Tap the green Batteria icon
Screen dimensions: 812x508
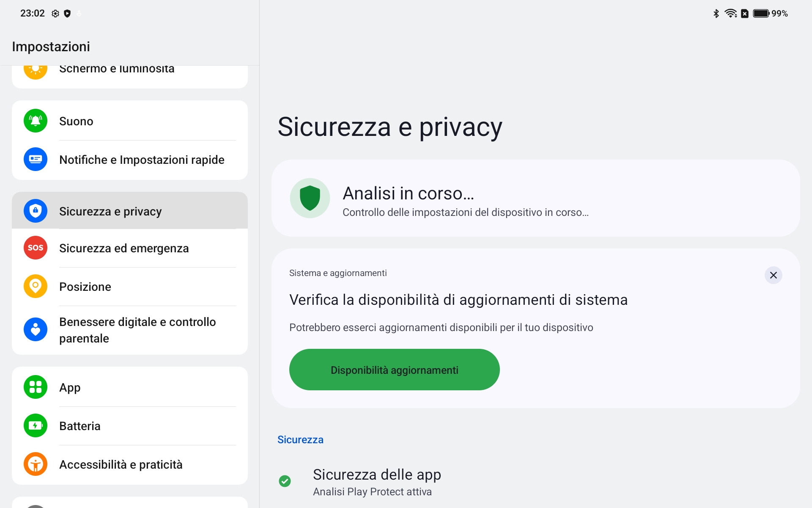point(36,425)
